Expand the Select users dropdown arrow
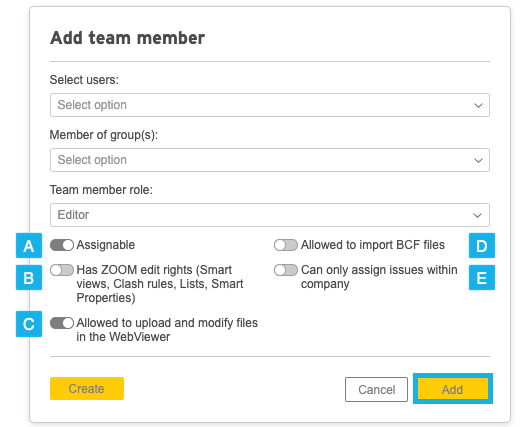Image resolution: width=521 pixels, height=427 pixels. (x=478, y=105)
